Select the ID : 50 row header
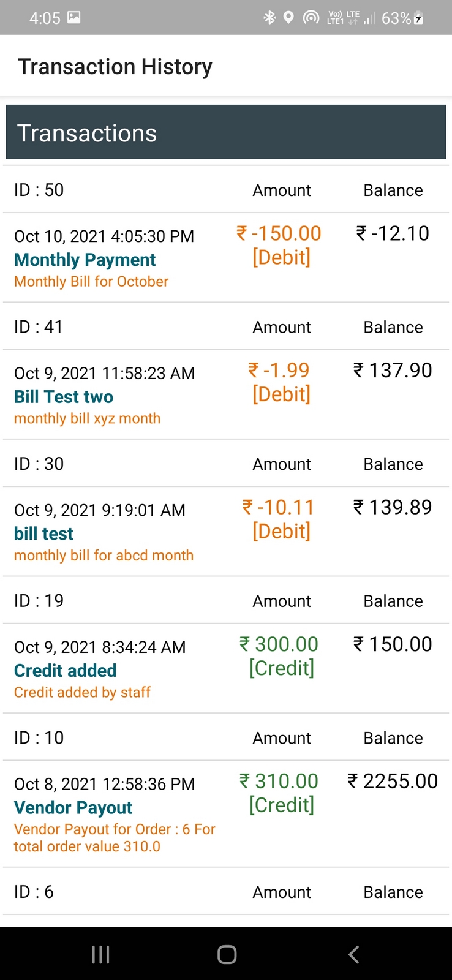The width and height of the screenshot is (452, 980). tap(39, 190)
